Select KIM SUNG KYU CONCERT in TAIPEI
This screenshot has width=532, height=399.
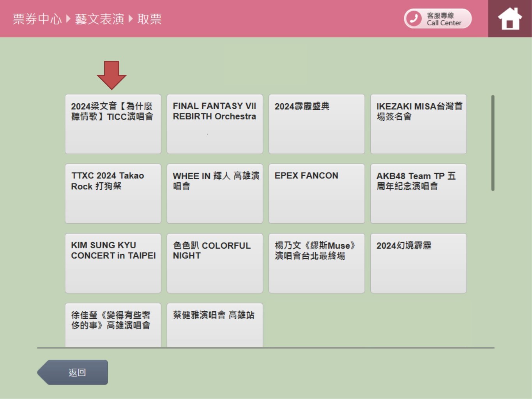[x=113, y=263]
